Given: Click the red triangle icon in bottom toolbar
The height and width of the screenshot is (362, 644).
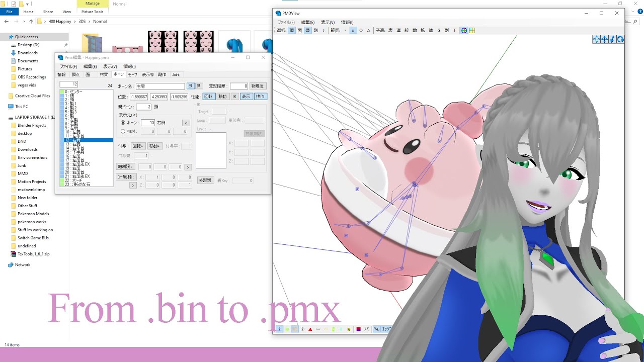Looking at the screenshot, I should pos(310,329).
